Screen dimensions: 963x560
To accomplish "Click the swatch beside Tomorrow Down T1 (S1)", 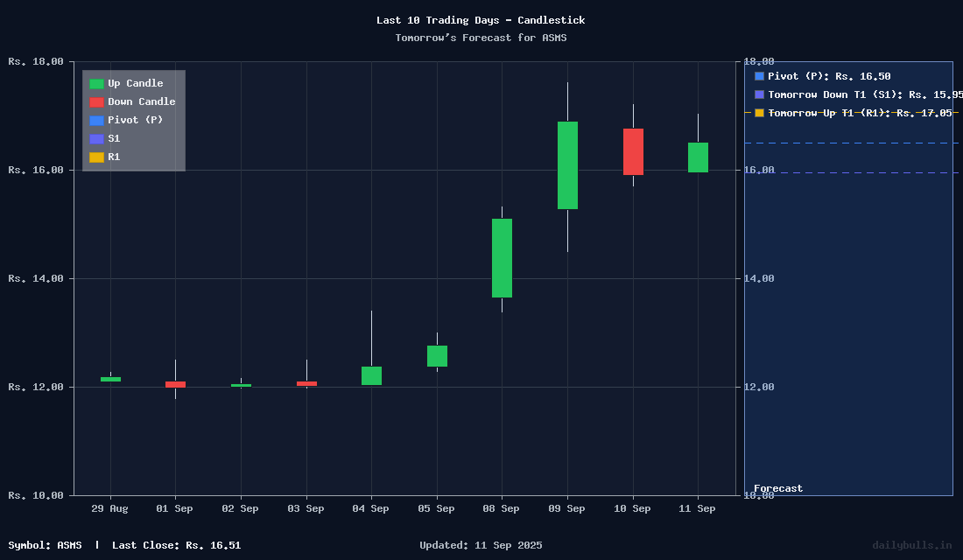I will pos(759,94).
